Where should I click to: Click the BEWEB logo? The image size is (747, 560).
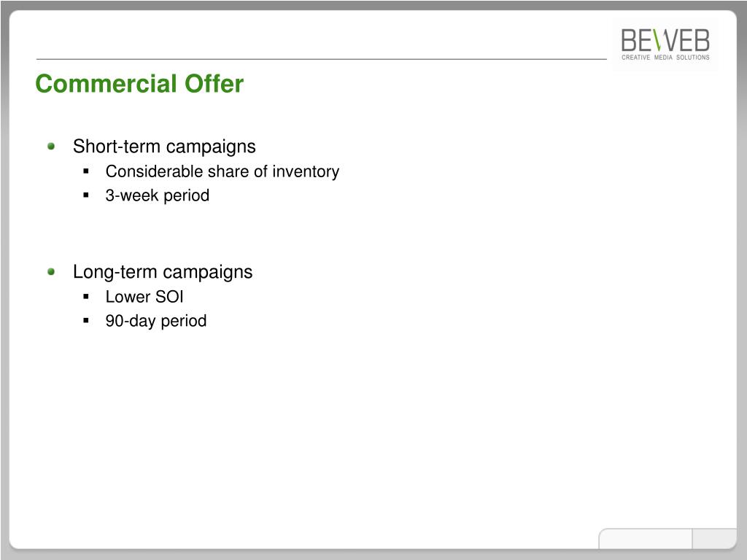(665, 44)
